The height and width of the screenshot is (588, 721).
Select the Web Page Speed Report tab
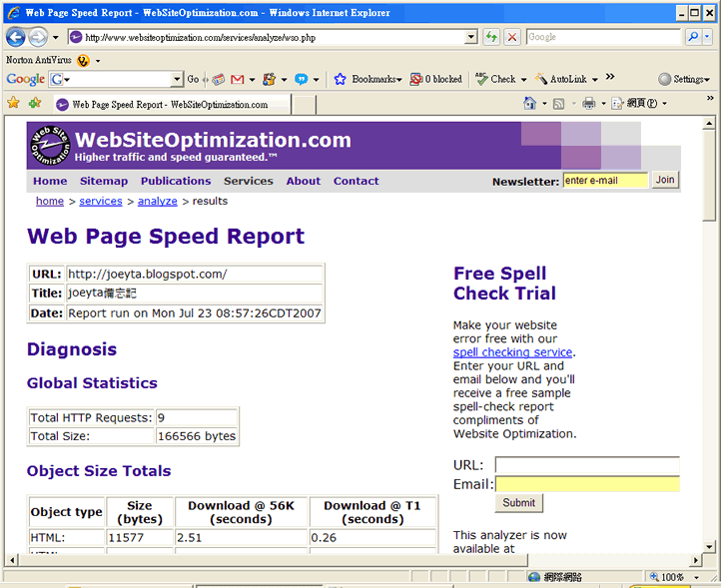click(x=172, y=105)
